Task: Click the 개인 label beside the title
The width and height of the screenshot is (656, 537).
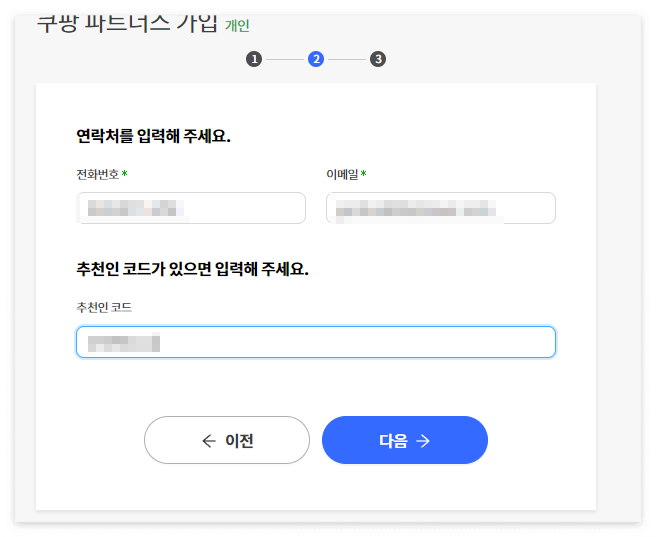Action: [x=237, y=26]
